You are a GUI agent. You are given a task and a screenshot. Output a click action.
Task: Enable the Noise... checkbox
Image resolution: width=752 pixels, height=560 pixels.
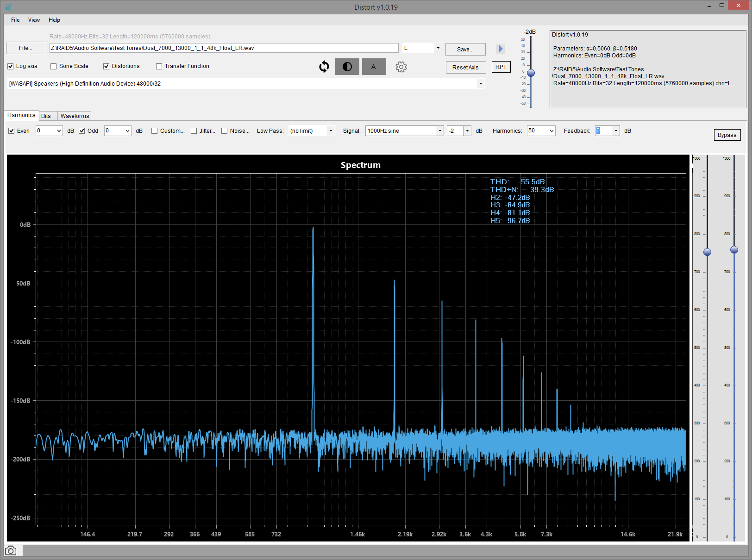tap(224, 131)
